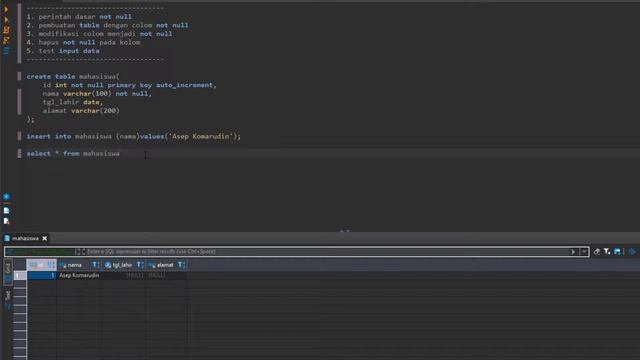This screenshot has width=640, height=360.
Task: Open sort/filter menu for nama column
Action: [x=96, y=265]
